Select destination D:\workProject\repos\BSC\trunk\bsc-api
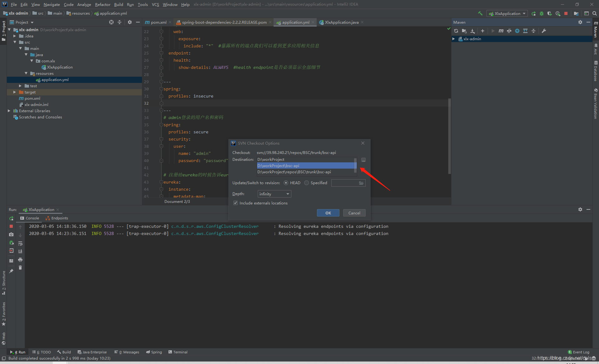The width and height of the screenshot is (599, 364). click(294, 172)
